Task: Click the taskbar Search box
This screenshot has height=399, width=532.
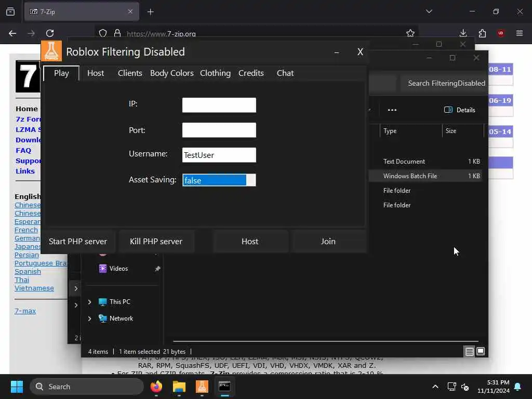Action: point(87,387)
